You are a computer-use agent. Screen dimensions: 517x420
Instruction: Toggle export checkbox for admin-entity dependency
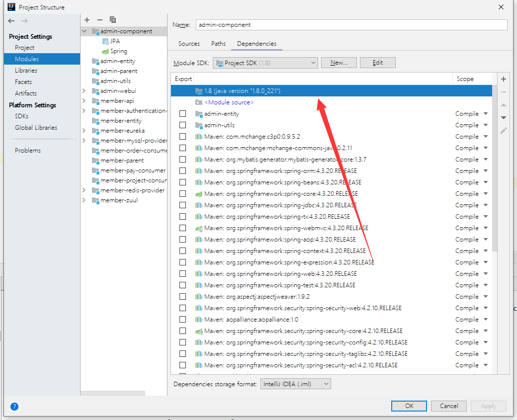pos(182,114)
